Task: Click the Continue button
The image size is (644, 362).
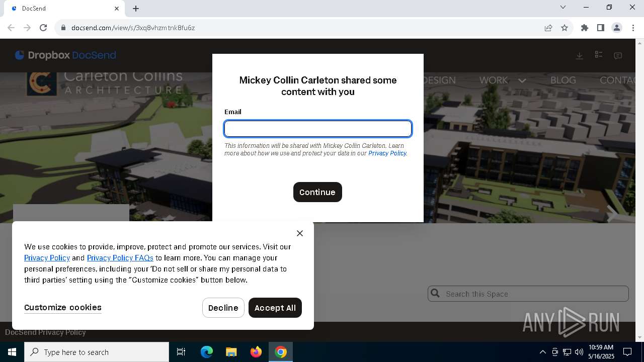Action: pos(317,192)
